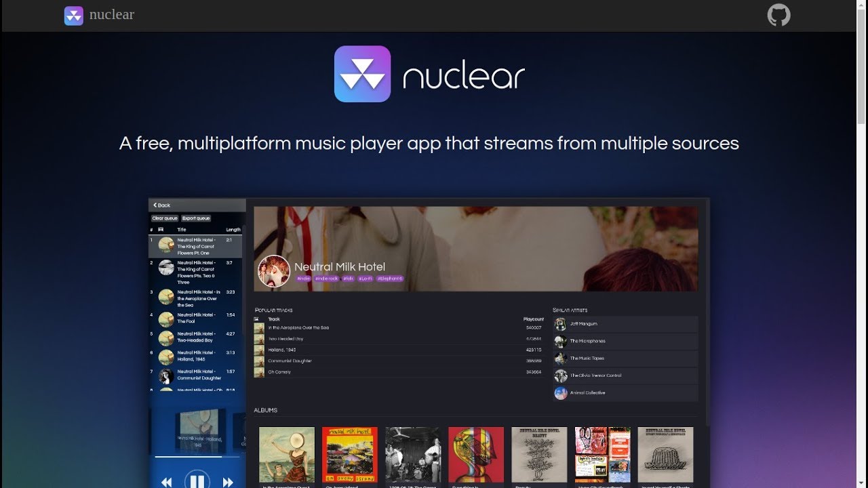Play popular track Communist Daughter
The height and width of the screenshot is (488, 868).
tap(399, 361)
